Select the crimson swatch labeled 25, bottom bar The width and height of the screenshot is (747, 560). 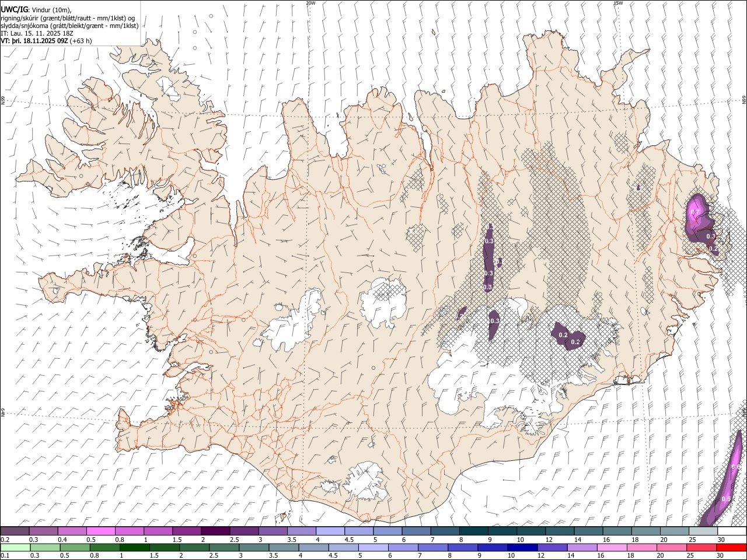click(701, 547)
